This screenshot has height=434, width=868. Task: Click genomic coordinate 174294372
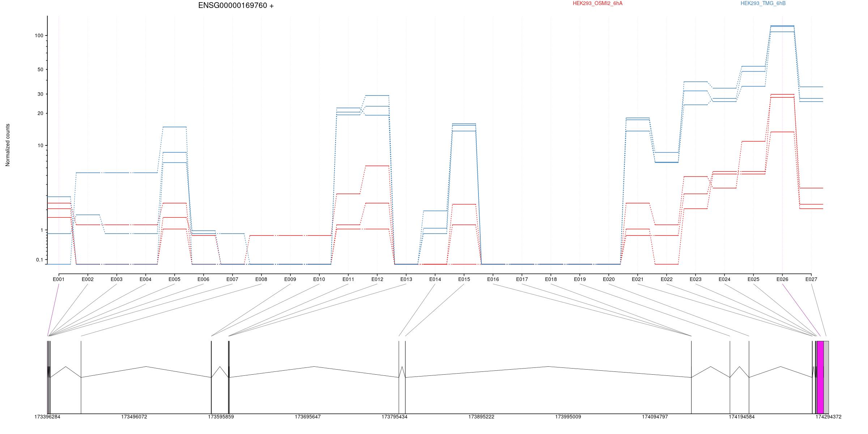click(829, 417)
